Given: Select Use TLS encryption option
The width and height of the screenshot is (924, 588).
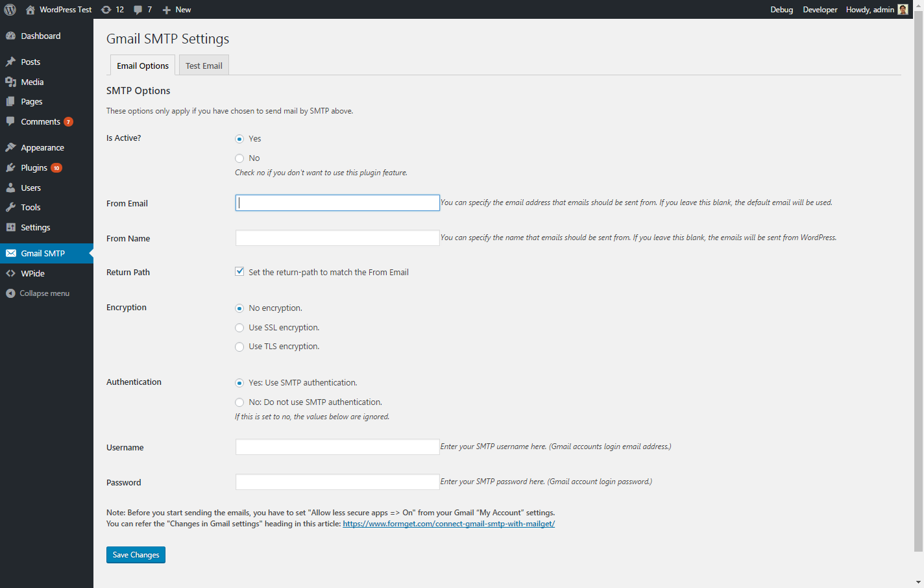Looking at the screenshot, I should 239,347.
